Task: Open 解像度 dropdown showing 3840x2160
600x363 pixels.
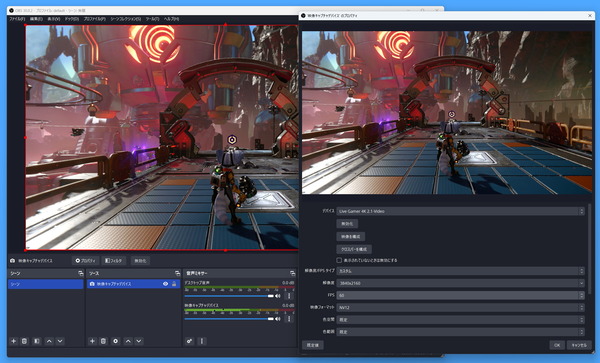Action: tap(460, 283)
